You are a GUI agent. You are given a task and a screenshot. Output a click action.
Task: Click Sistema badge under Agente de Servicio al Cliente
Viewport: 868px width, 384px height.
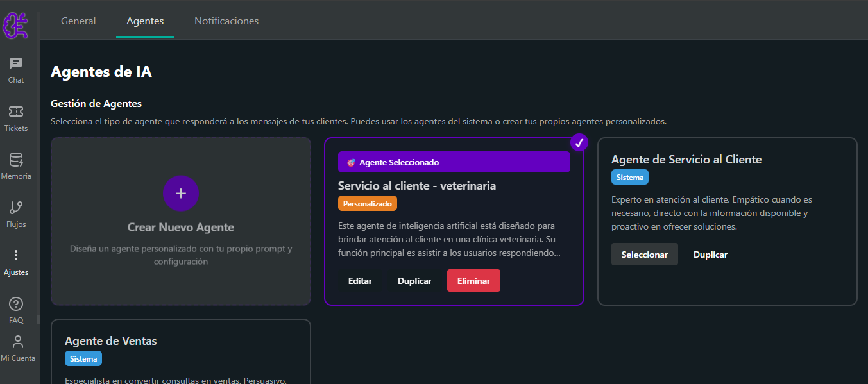630,177
